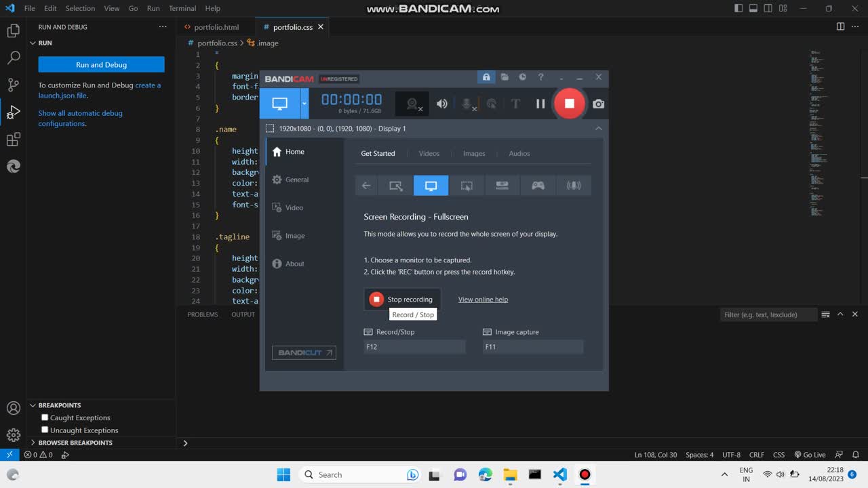Screen dimensions: 868x488
Task: Switch to portfolio.html editor tab
Action: click(216, 27)
